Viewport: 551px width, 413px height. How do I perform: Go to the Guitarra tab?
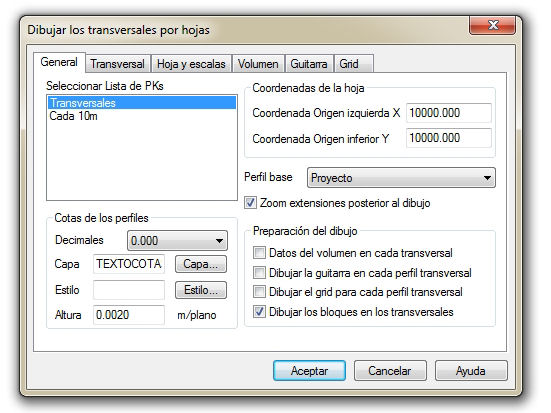[x=309, y=64]
